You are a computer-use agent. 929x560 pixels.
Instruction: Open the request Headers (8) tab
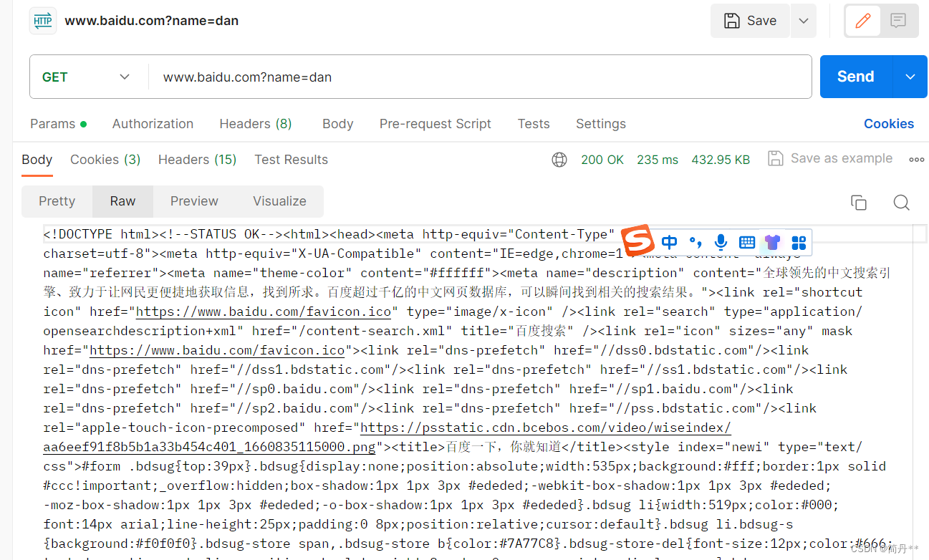pyautogui.click(x=256, y=124)
